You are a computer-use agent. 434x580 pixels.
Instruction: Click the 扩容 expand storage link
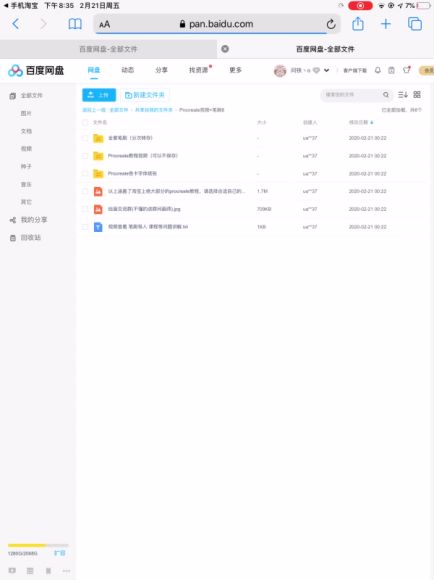click(x=60, y=553)
